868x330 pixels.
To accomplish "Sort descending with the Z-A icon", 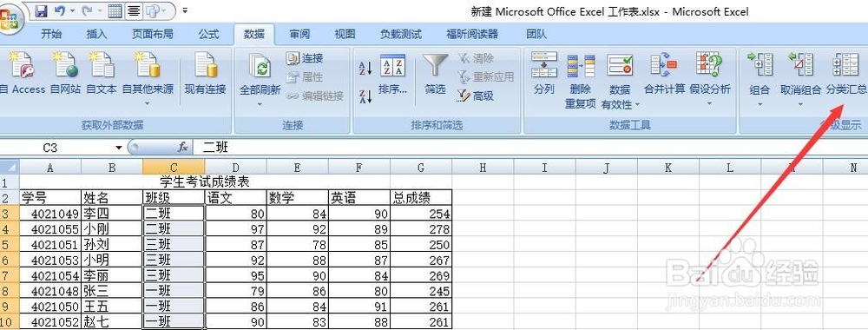I will click(365, 96).
